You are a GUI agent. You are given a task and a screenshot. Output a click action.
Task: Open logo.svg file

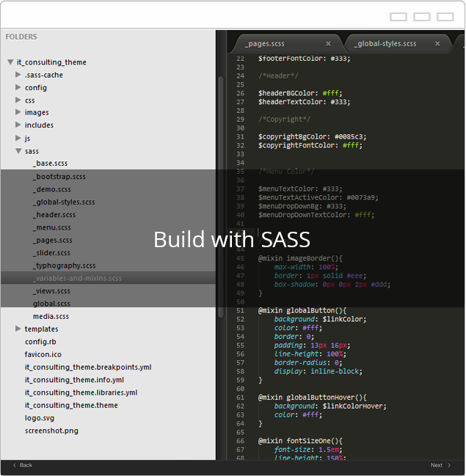coord(40,418)
